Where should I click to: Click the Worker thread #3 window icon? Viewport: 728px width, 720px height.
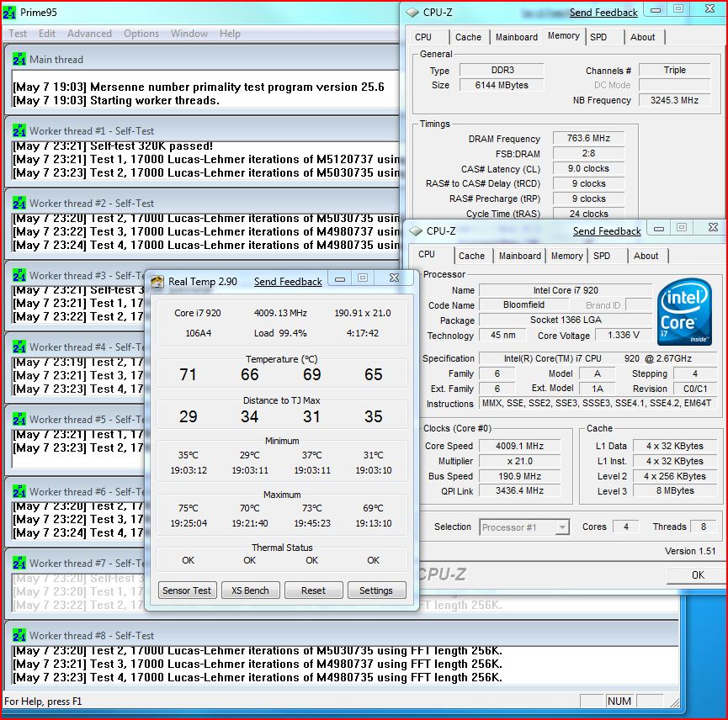(x=19, y=275)
